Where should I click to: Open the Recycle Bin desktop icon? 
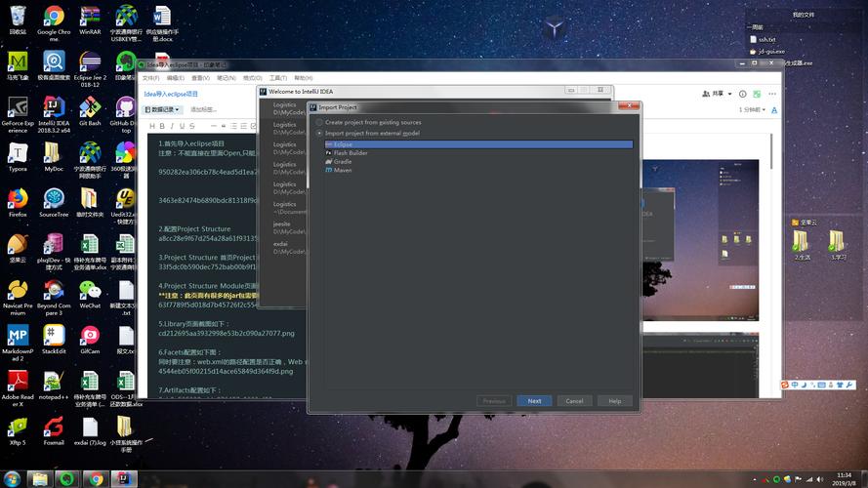(x=18, y=21)
